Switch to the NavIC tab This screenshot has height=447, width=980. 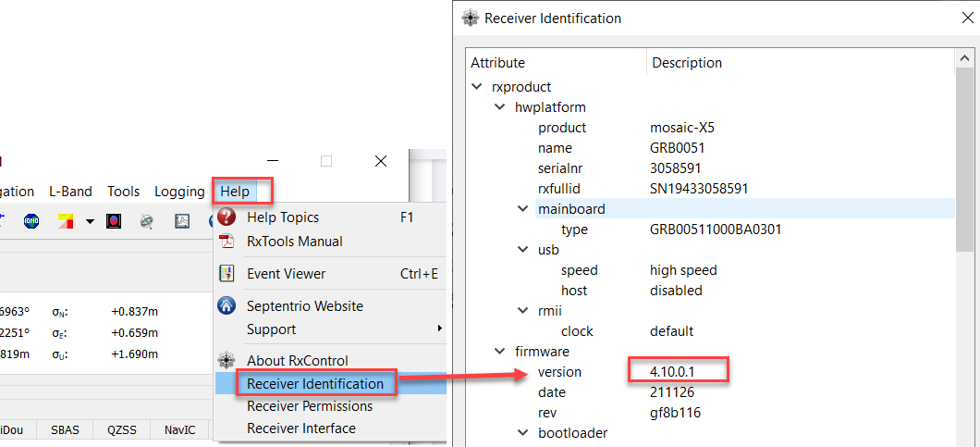180,430
